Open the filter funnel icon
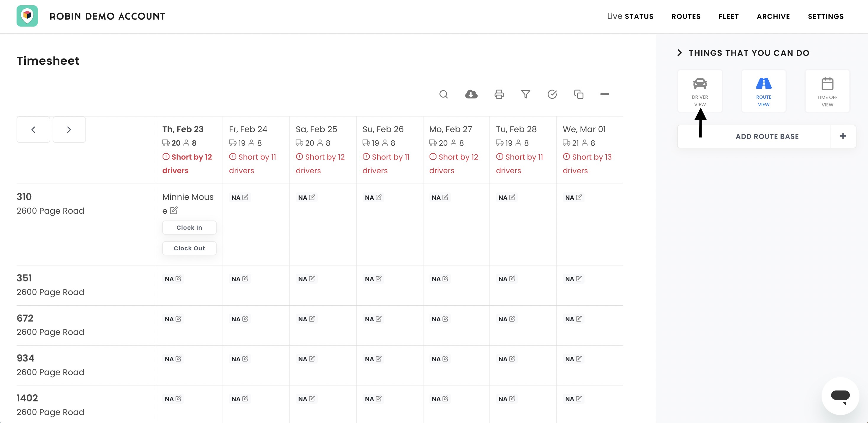The height and width of the screenshot is (423, 868). click(525, 94)
